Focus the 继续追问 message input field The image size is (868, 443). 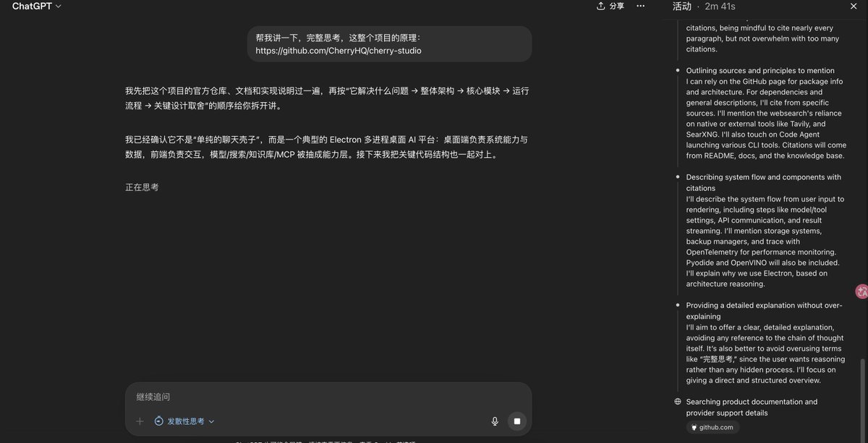(x=328, y=397)
